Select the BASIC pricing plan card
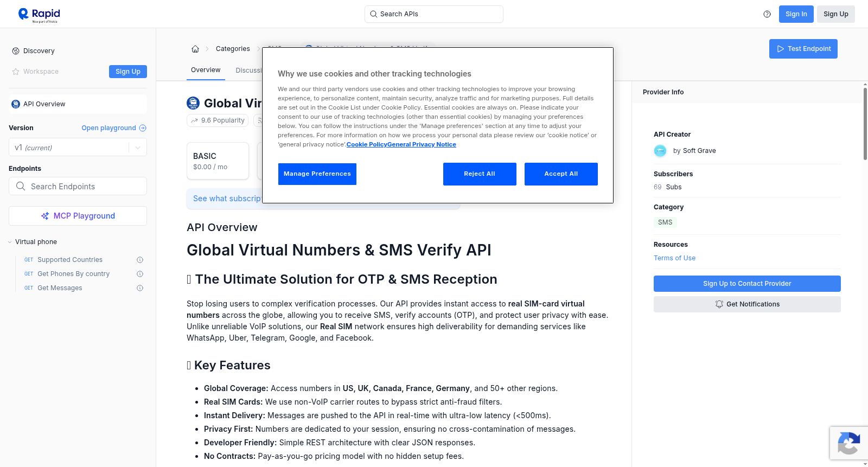This screenshot has height=467, width=868. pos(218,161)
